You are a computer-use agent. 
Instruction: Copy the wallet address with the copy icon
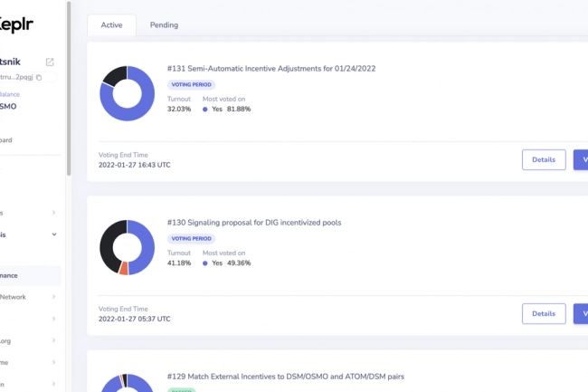point(51,78)
